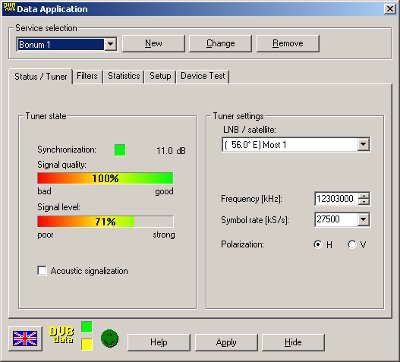Open the Service selection dropdown
The width and height of the screenshot is (400, 362).
[x=111, y=44]
